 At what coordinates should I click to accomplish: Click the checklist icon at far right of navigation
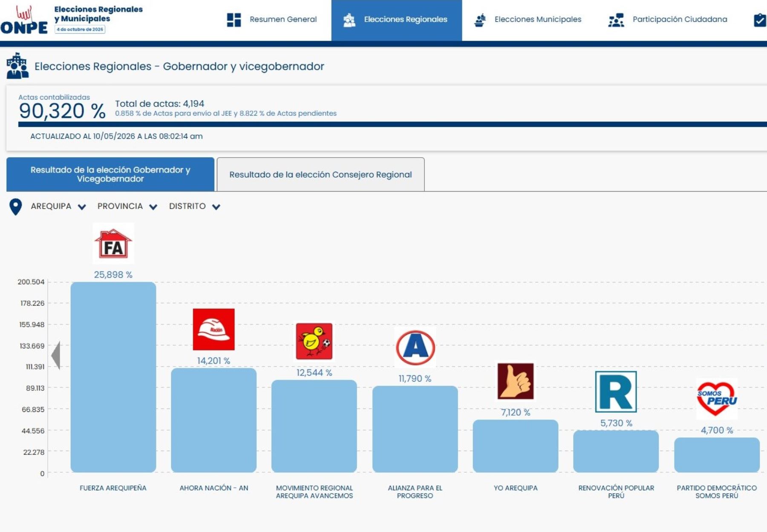(x=760, y=20)
